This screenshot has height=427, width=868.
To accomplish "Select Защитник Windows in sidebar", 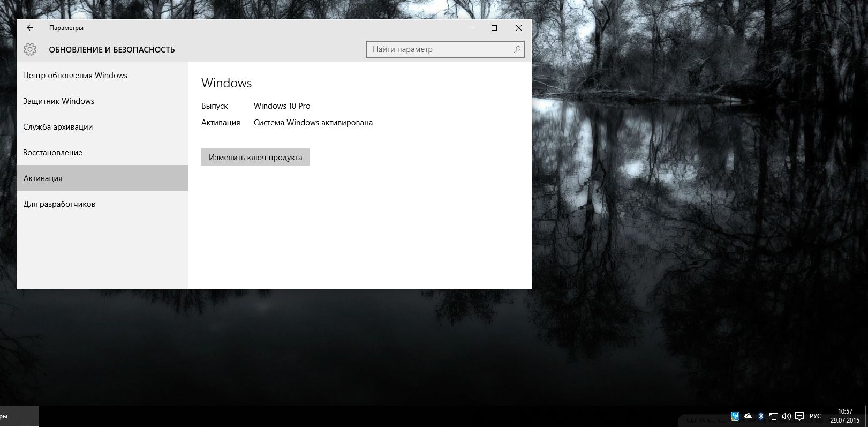I will [x=58, y=101].
